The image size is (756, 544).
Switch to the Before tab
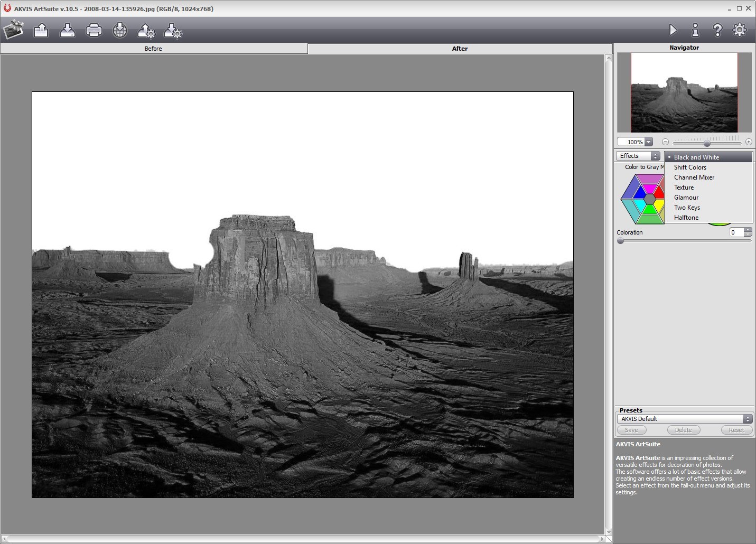154,49
